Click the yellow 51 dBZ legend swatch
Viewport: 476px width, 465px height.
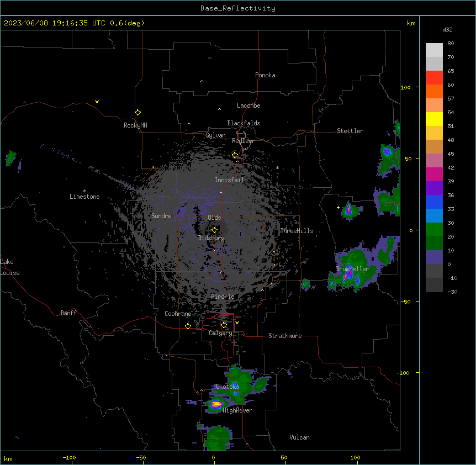434,119
